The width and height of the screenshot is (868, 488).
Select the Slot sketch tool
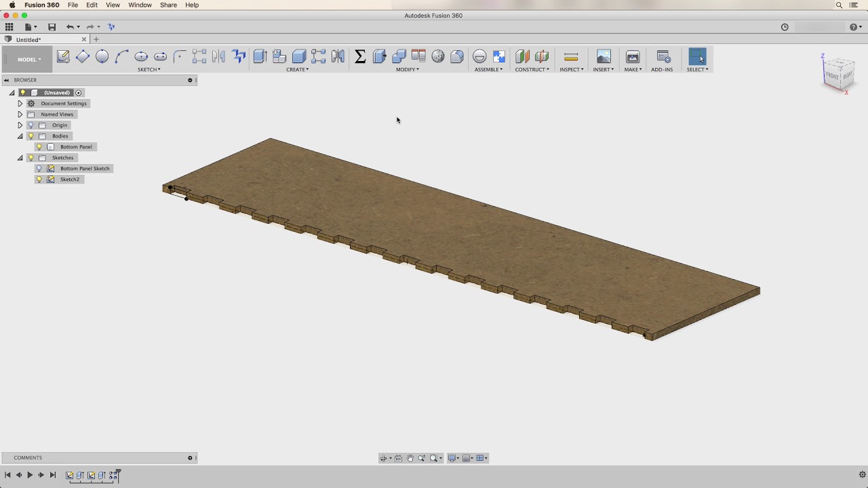click(x=160, y=57)
